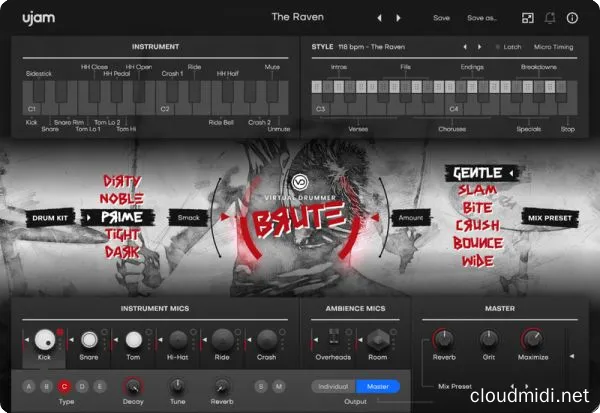
Task: Switch output to Individual
Action: coord(333,387)
